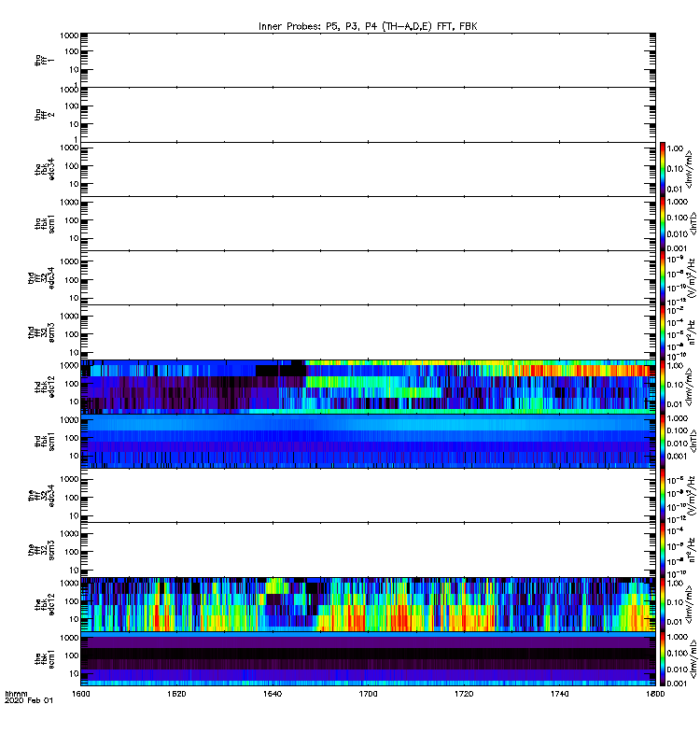This screenshot has width=700, height=747.
Task: Click the 1720 time axis tick label
Action: click(464, 694)
